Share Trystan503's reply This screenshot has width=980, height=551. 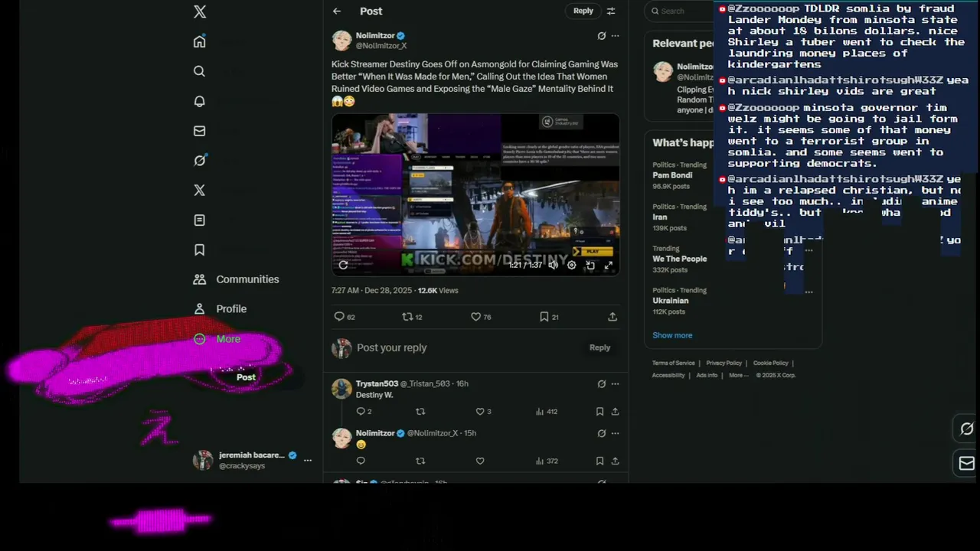click(615, 412)
